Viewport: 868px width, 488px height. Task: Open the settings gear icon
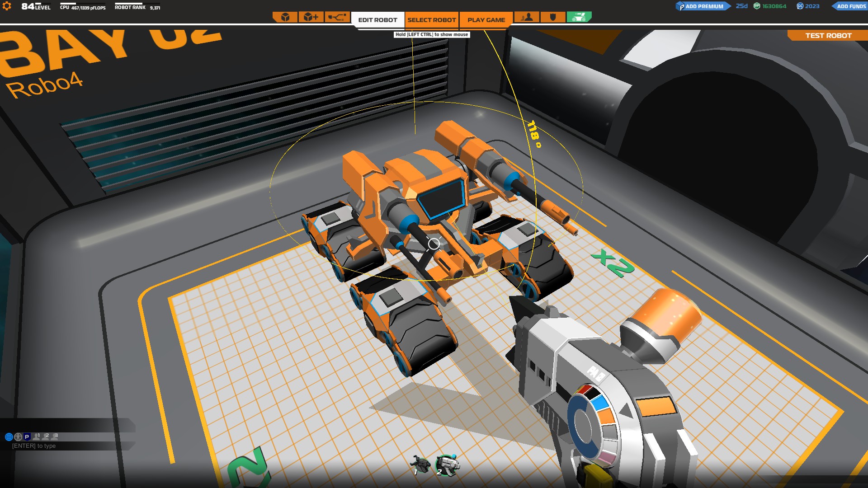7,6
